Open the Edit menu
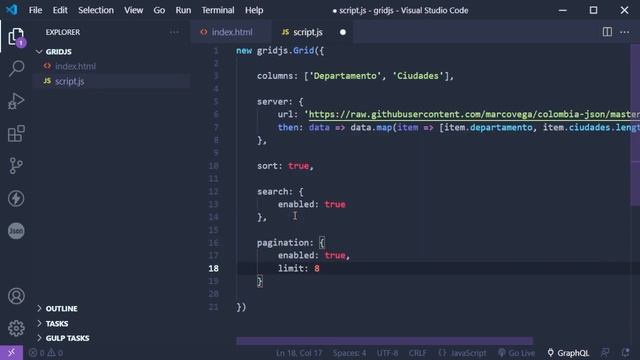640x360 pixels. click(x=60, y=10)
